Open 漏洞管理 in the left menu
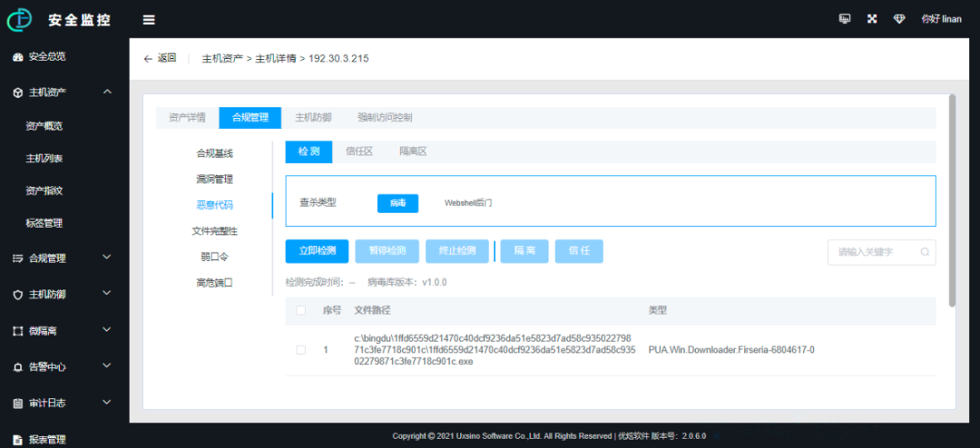980x448 pixels. (x=214, y=180)
